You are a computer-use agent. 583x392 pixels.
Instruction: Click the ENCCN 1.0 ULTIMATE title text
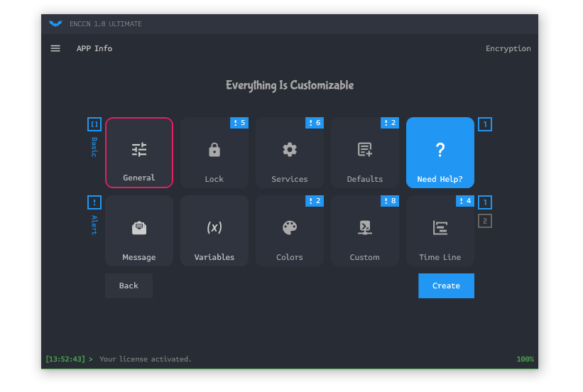(106, 24)
